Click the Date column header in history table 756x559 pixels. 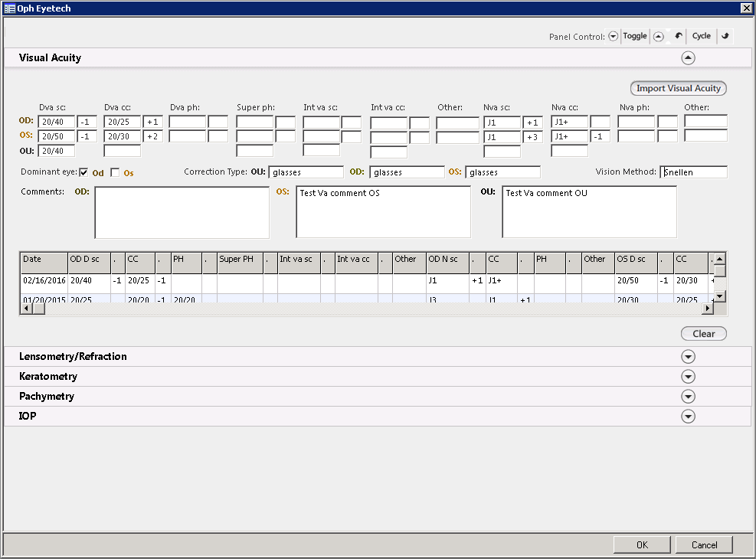click(x=44, y=263)
